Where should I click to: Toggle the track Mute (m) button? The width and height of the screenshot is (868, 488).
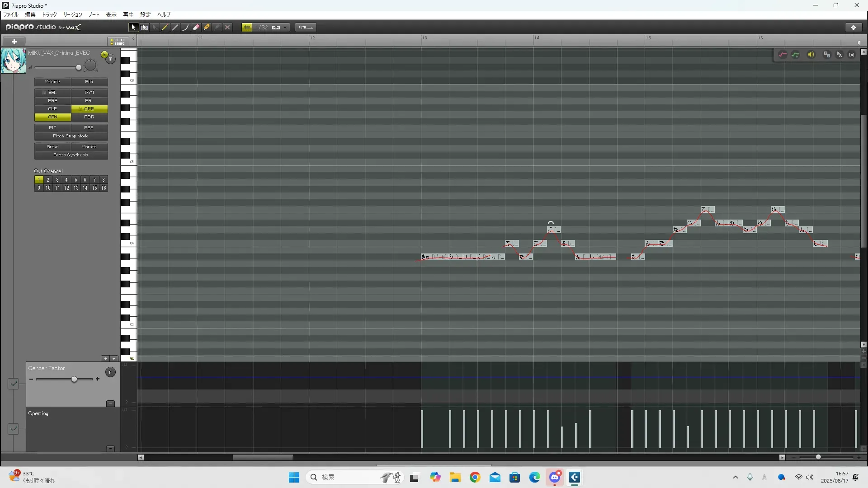(110, 59)
